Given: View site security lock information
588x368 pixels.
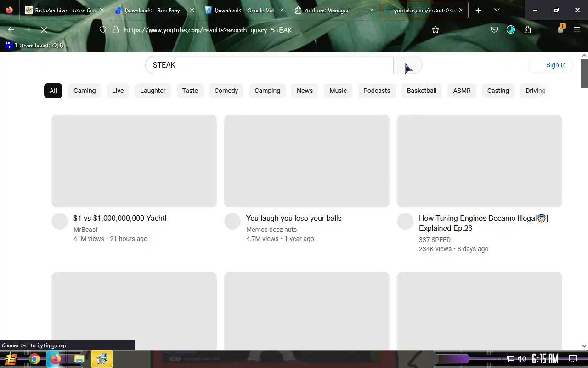Looking at the screenshot, I should click(x=116, y=29).
